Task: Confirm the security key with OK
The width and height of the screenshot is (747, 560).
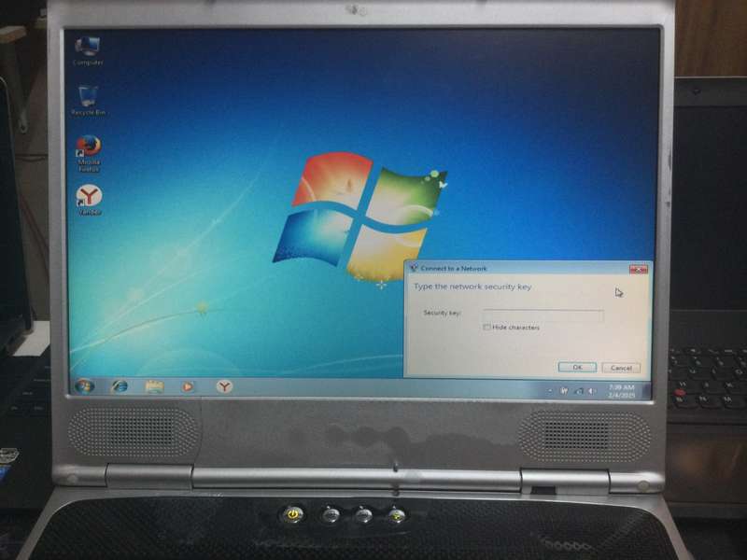Action: pyautogui.click(x=577, y=367)
